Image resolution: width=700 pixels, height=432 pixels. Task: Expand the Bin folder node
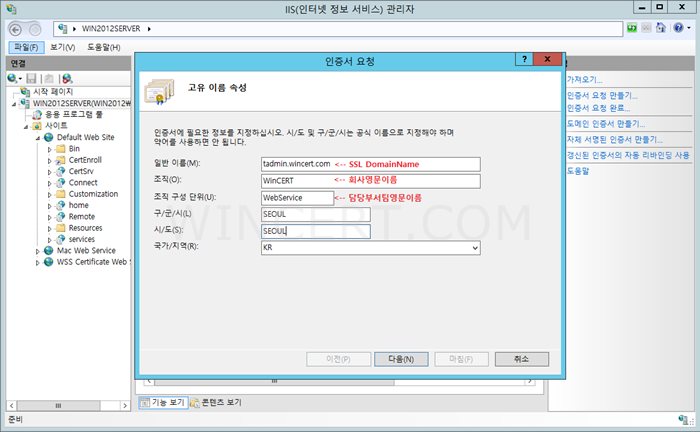point(49,149)
